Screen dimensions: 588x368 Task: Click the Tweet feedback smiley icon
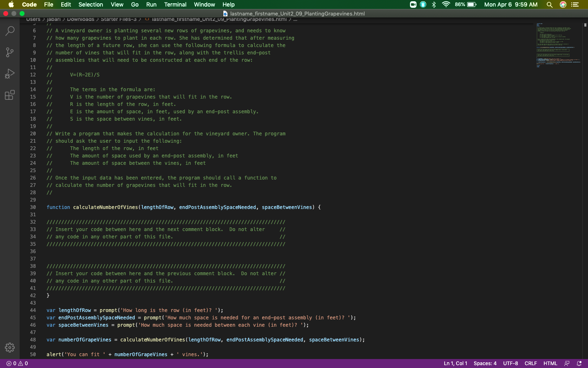tap(567, 363)
